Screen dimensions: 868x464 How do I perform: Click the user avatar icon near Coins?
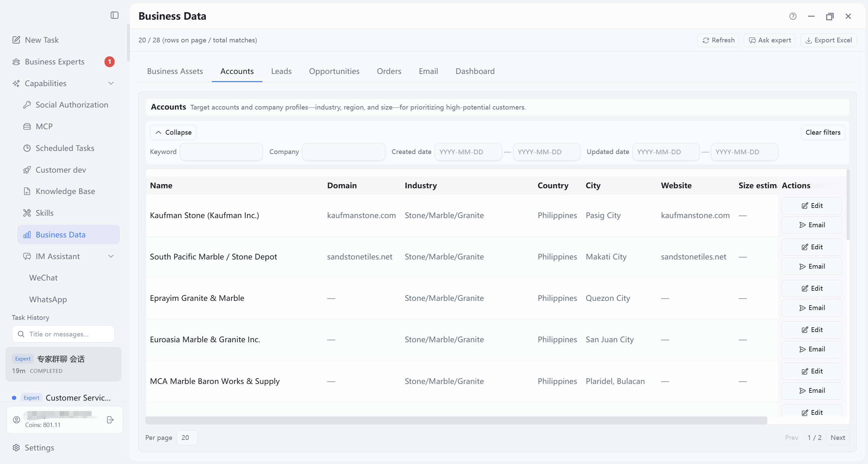16,420
